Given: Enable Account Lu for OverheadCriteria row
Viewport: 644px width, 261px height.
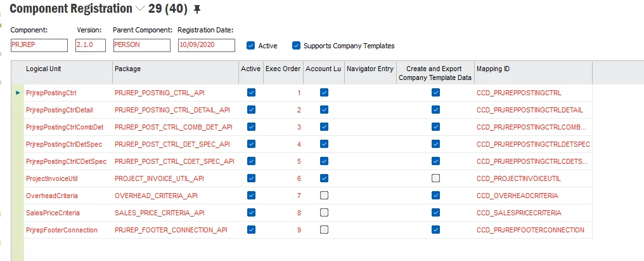Looking at the screenshot, I should (x=325, y=195).
